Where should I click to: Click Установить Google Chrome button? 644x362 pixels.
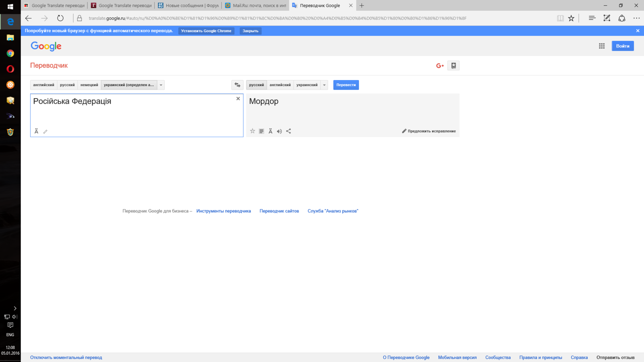pyautogui.click(x=206, y=31)
